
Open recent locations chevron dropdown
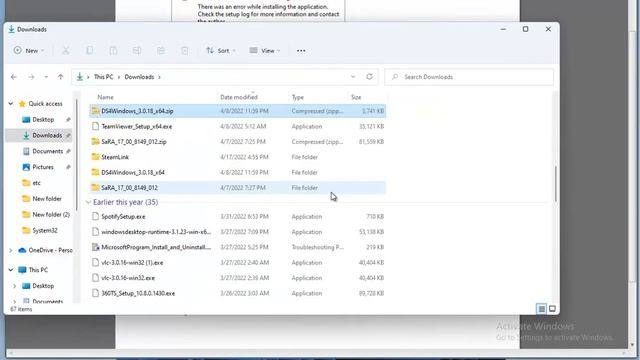pyautogui.click(x=46, y=77)
